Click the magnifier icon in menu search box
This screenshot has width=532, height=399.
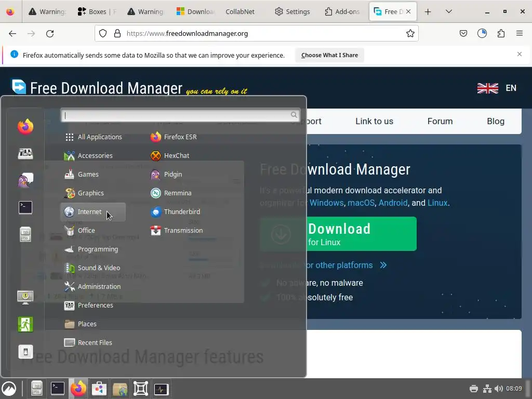tap(294, 115)
